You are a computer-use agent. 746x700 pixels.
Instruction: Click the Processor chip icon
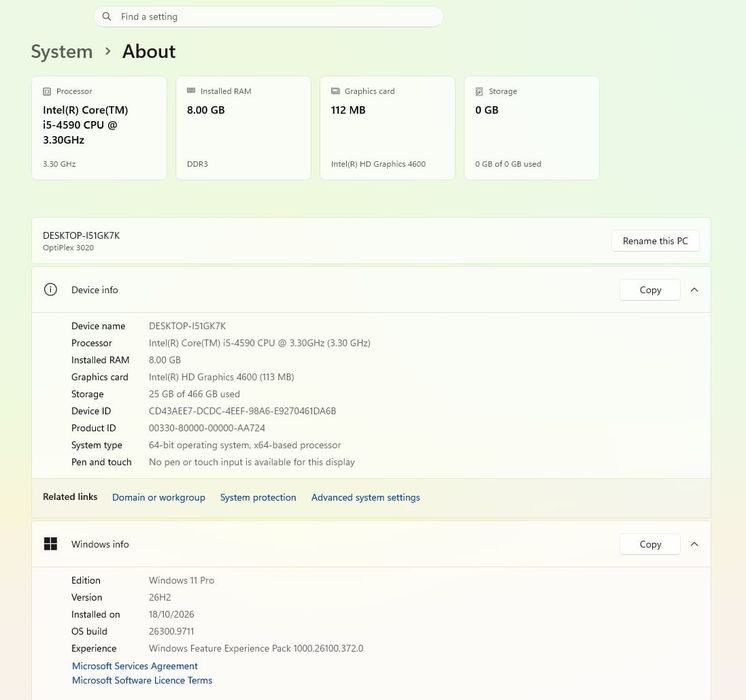47,91
